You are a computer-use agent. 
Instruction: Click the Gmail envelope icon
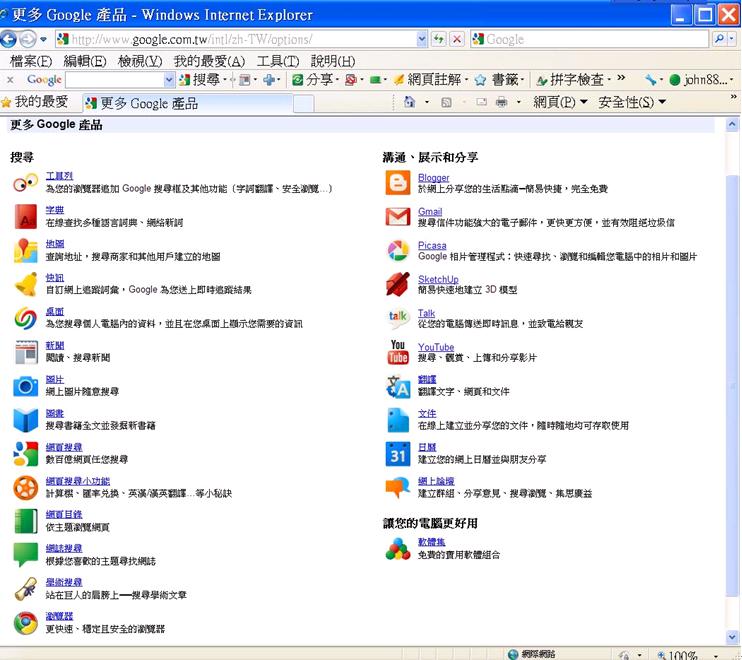tap(398, 217)
